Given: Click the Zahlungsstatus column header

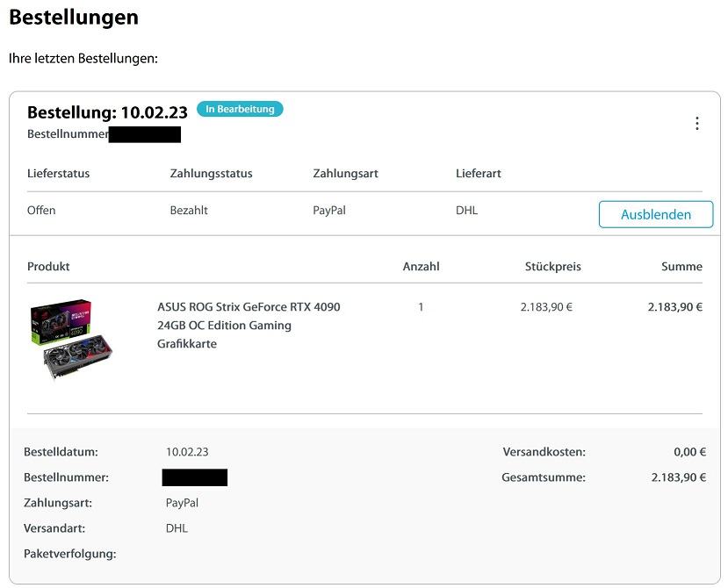Looking at the screenshot, I should click(x=211, y=174).
